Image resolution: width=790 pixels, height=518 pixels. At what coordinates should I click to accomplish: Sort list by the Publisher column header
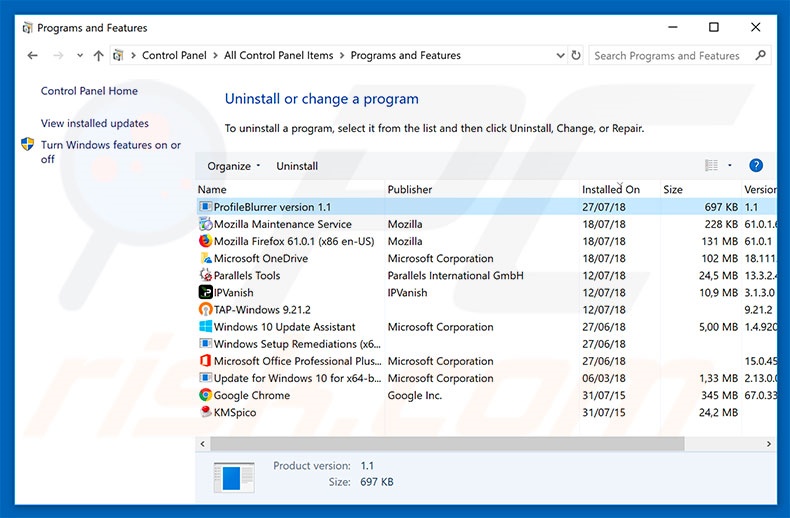pyautogui.click(x=410, y=189)
